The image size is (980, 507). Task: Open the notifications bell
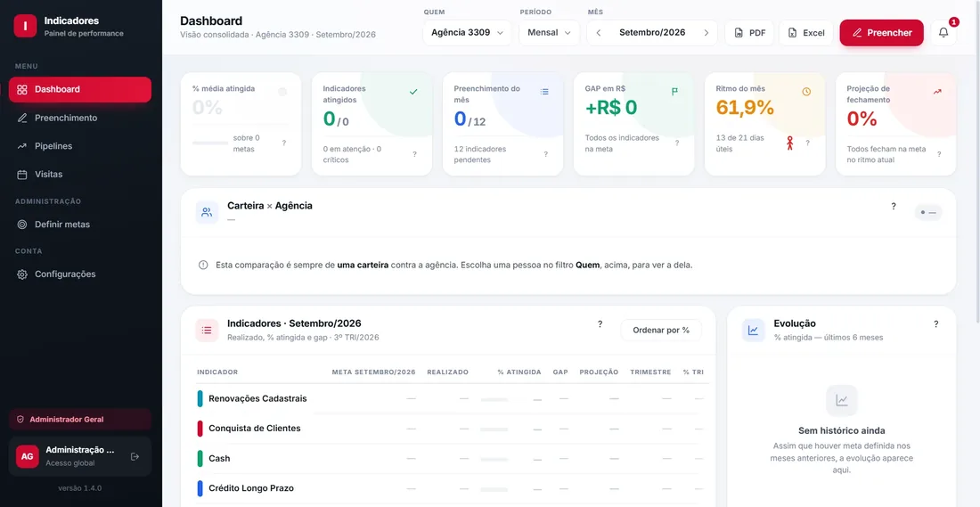click(943, 32)
